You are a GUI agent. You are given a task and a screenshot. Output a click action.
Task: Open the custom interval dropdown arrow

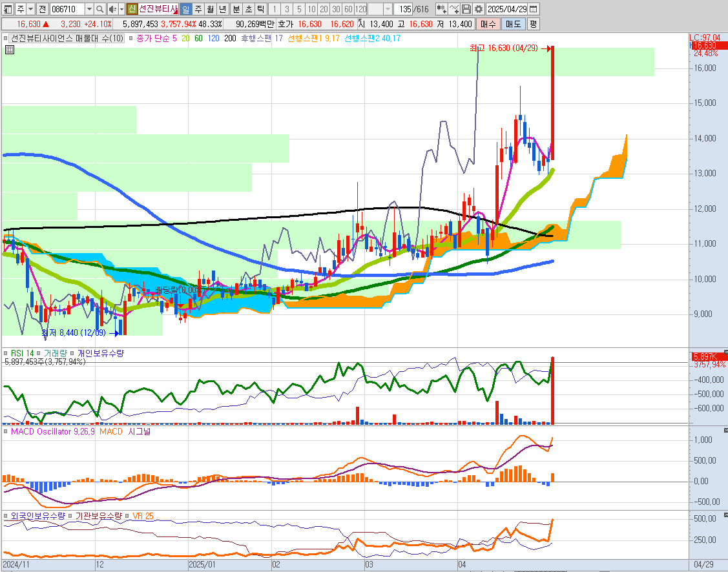pyautogui.click(x=388, y=9)
